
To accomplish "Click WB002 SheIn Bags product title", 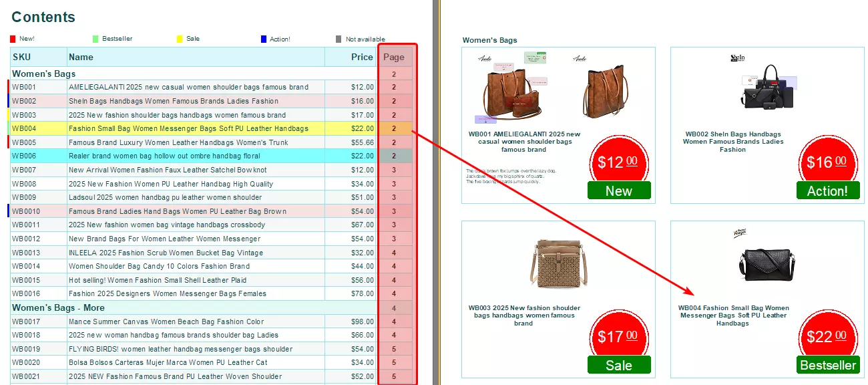I will (732, 142).
